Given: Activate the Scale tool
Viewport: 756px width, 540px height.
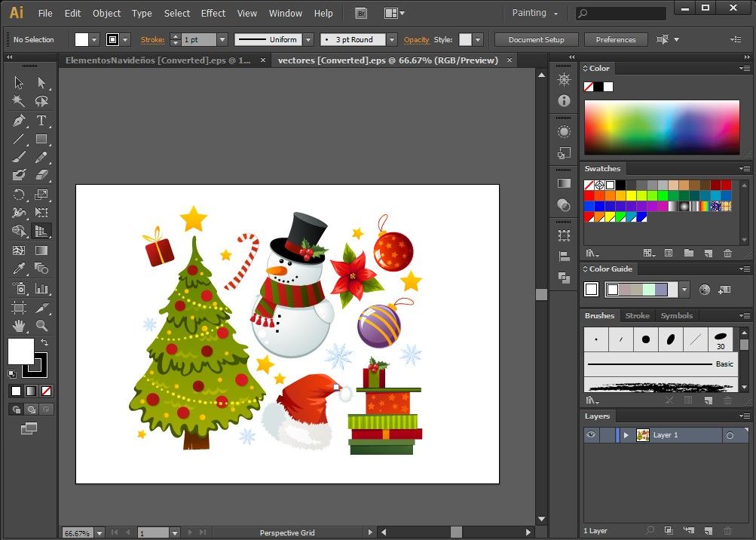Looking at the screenshot, I should (x=41, y=194).
